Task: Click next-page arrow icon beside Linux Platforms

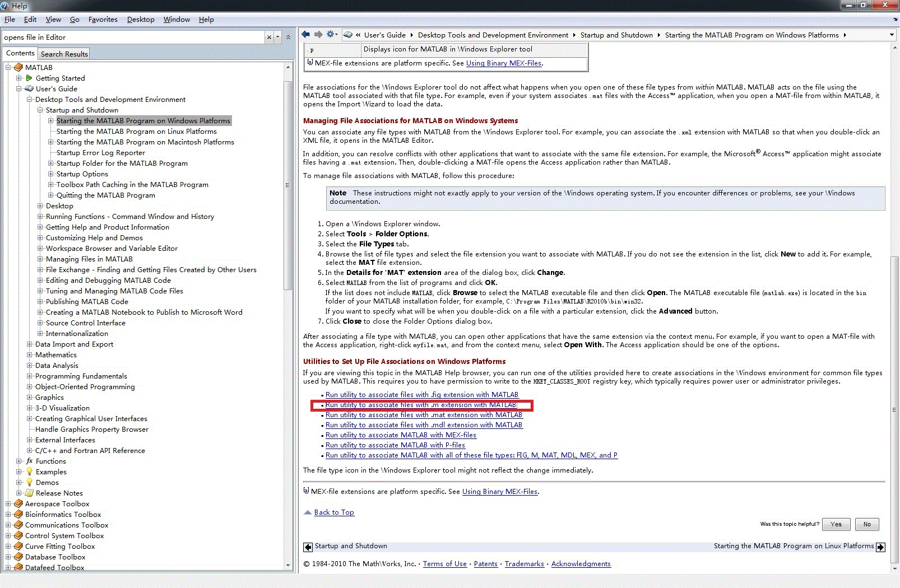Action: click(880, 547)
